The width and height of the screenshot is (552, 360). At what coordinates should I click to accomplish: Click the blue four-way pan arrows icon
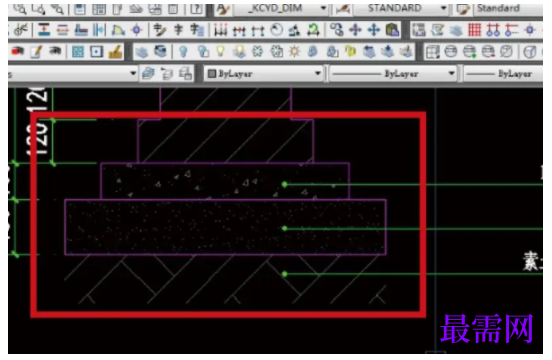[x=374, y=31]
